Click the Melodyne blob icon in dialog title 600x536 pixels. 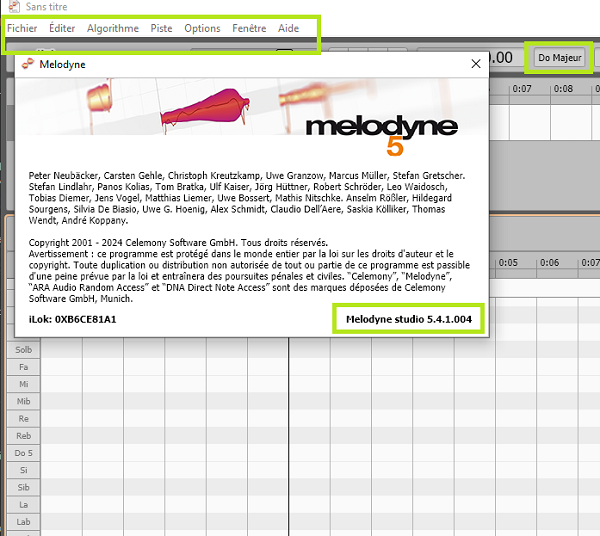tap(28, 64)
